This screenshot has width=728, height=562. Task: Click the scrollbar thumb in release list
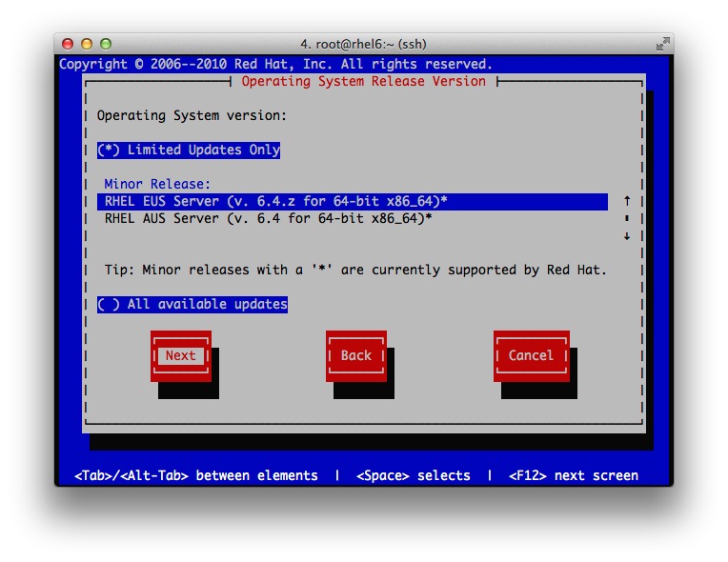(x=627, y=218)
